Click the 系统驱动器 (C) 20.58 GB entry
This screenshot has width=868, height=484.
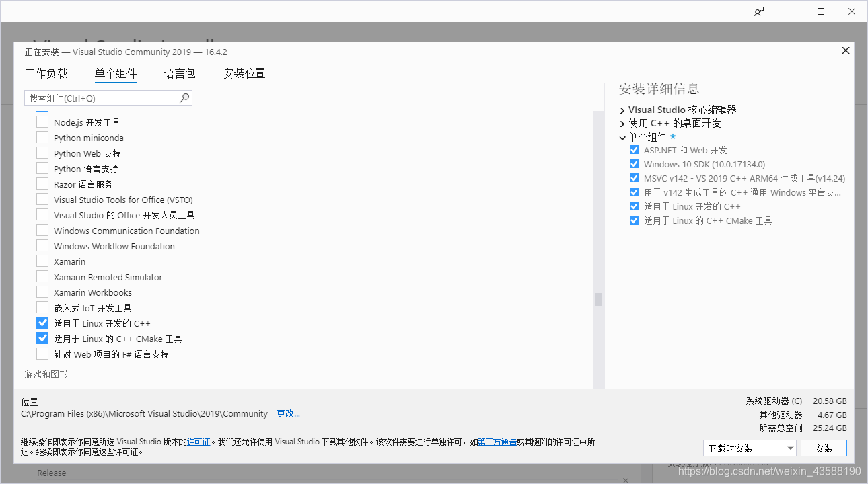[x=796, y=401]
